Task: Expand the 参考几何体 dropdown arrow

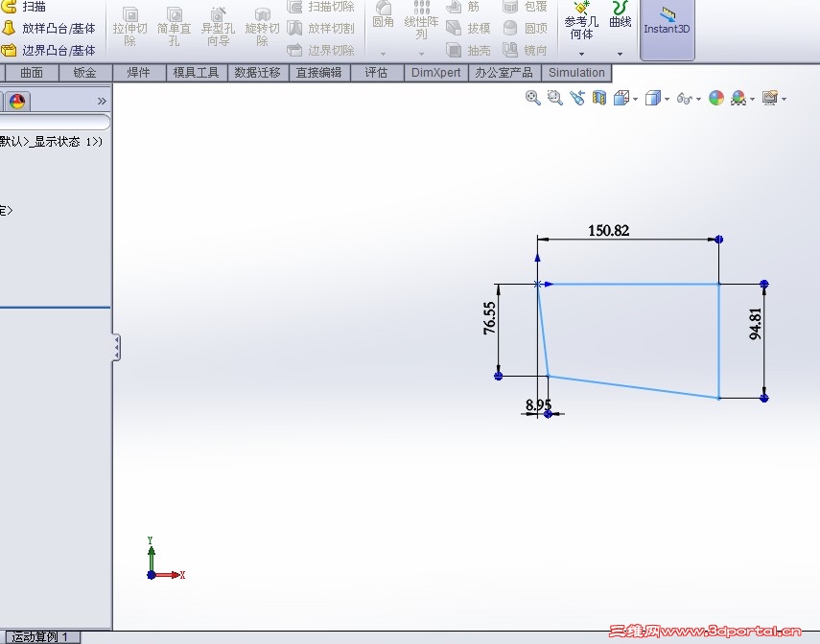Action: [581, 54]
